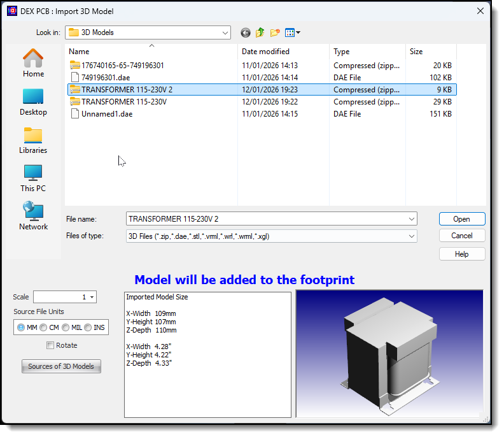Image resolution: width=504 pixels, height=437 pixels.
Task: Sort by the Size column header
Action: [431, 52]
